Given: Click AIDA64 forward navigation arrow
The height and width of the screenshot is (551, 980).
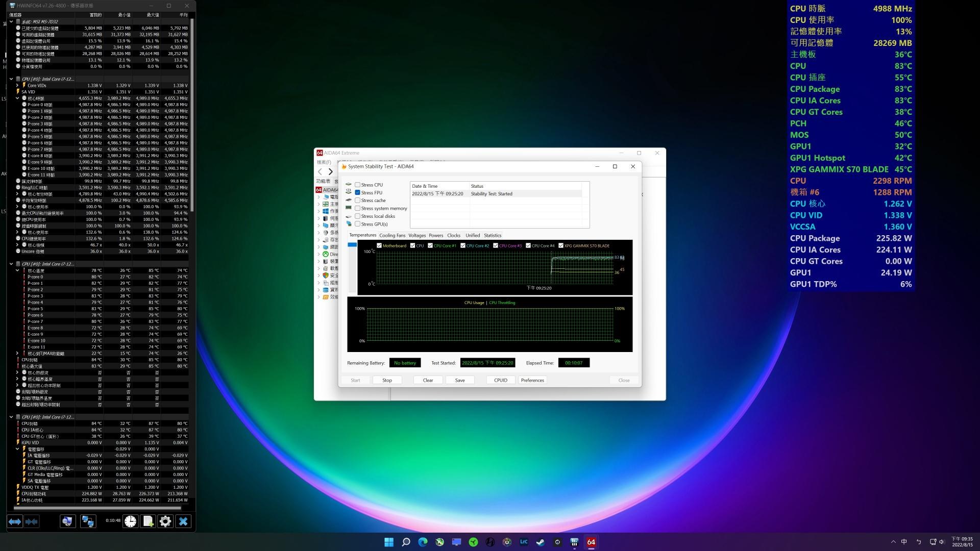Looking at the screenshot, I should pyautogui.click(x=331, y=172).
